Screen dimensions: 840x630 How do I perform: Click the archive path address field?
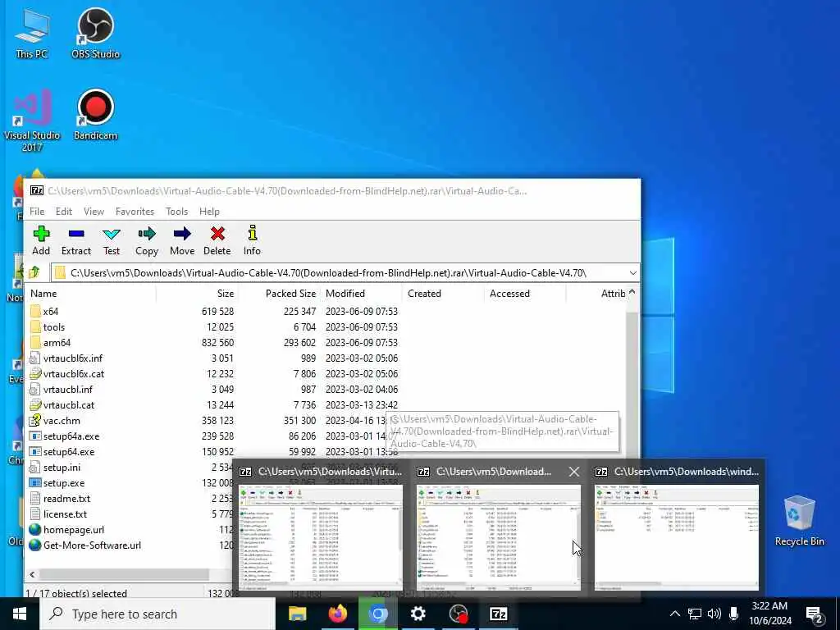(340, 272)
